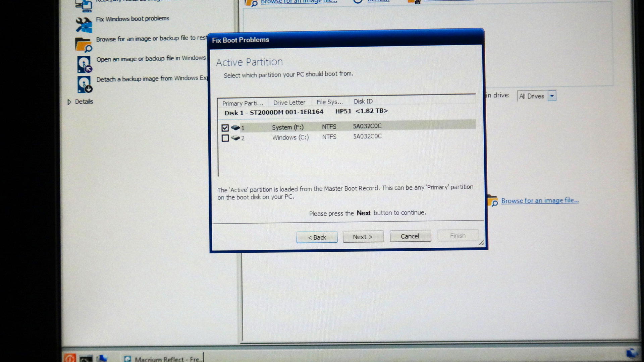Click NTFS in the System (F:) row

click(x=329, y=127)
